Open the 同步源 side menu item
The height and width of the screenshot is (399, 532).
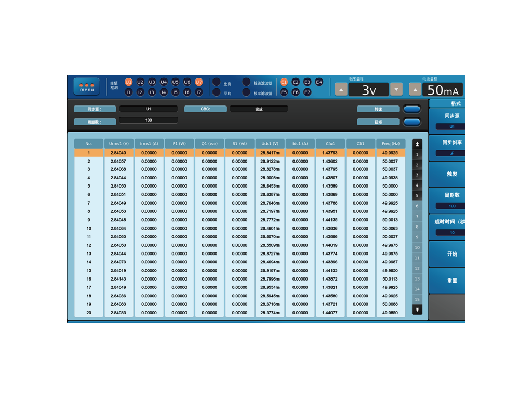pos(447,121)
